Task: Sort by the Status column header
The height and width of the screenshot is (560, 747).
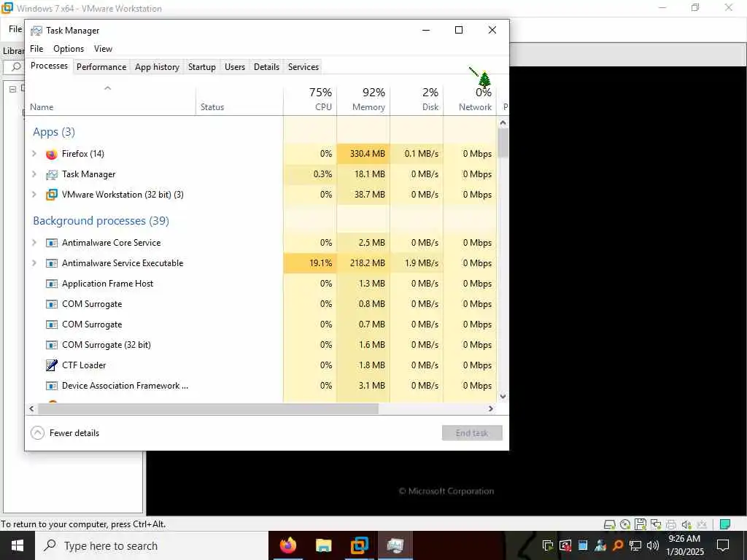Action: tap(239, 99)
